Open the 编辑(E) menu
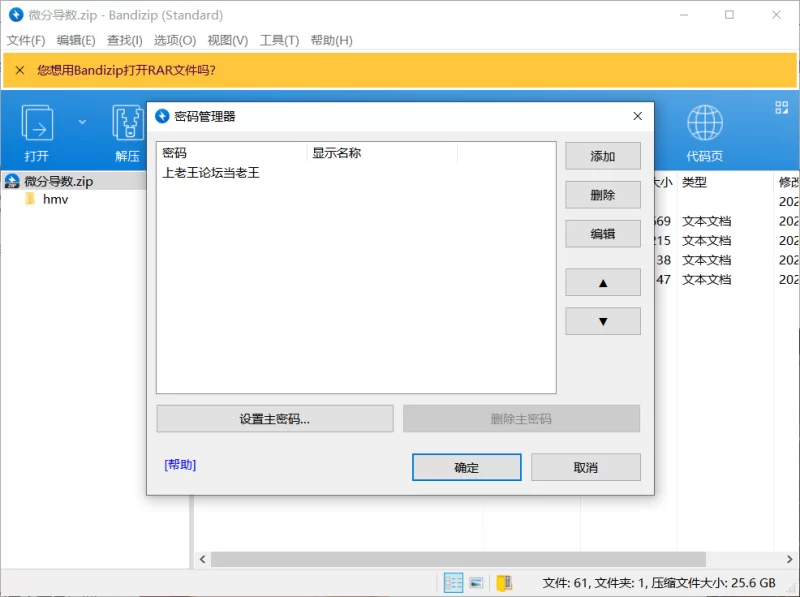The height and width of the screenshot is (597, 800). pos(76,40)
